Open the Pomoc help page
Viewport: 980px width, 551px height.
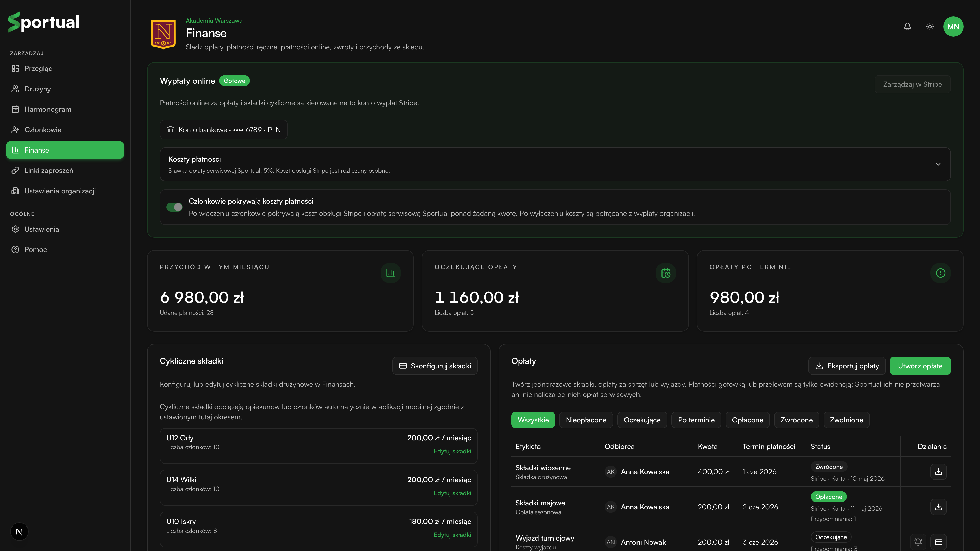pyautogui.click(x=65, y=249)
